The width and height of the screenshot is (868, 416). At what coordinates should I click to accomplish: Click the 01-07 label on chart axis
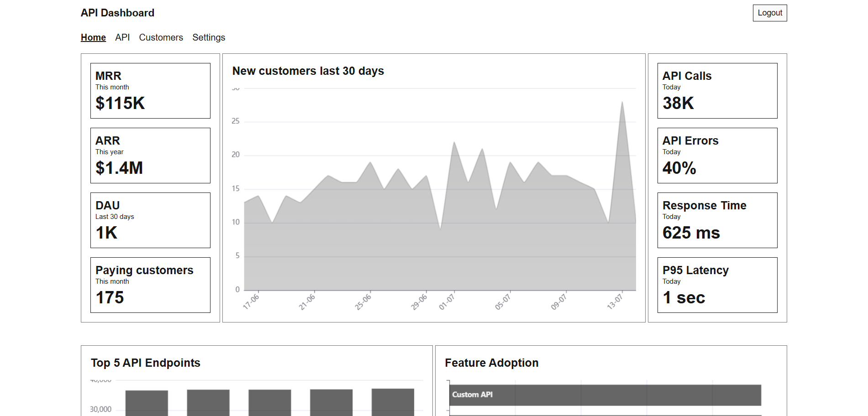[447, 302]
